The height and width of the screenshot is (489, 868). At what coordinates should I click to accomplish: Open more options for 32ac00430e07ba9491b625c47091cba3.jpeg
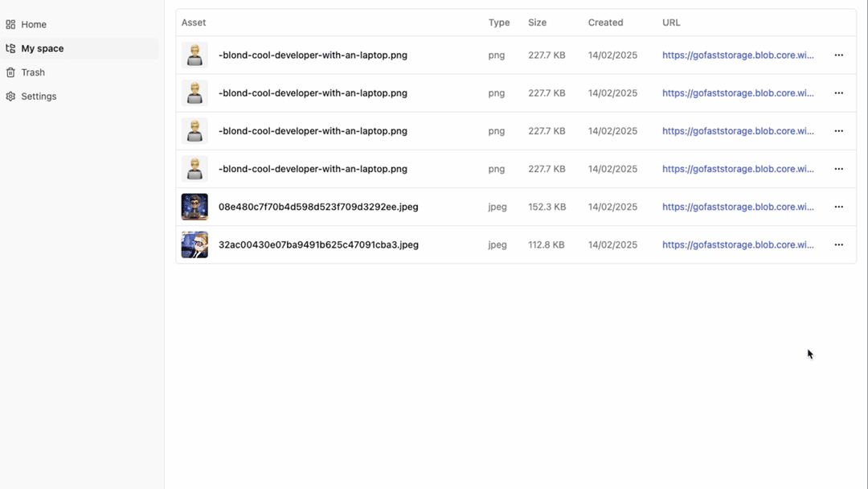pos(838,244)
